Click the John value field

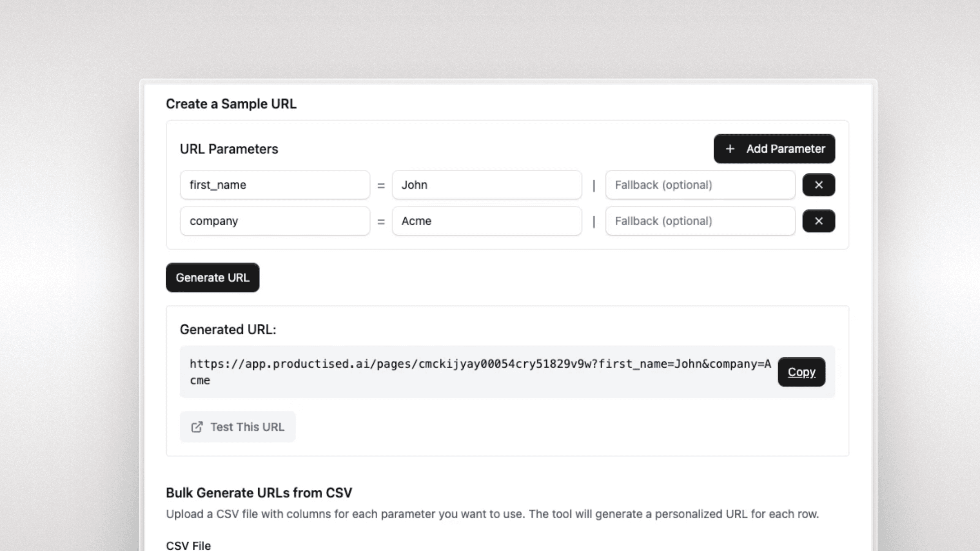point(487,185)
